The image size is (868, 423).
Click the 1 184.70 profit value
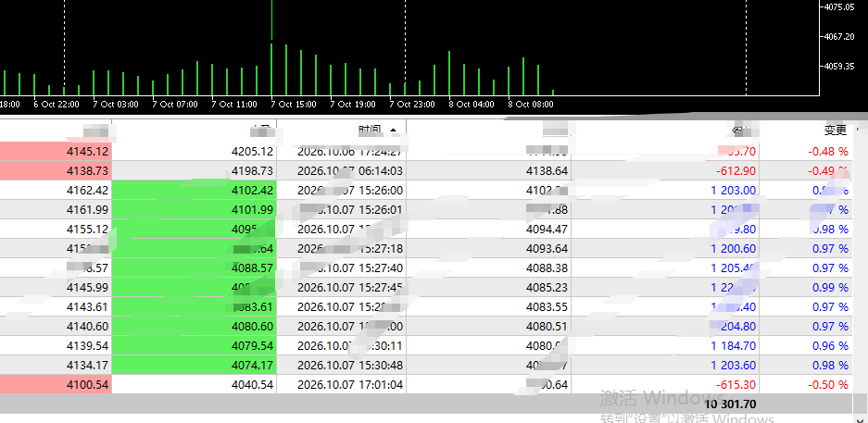click(734, 345)
